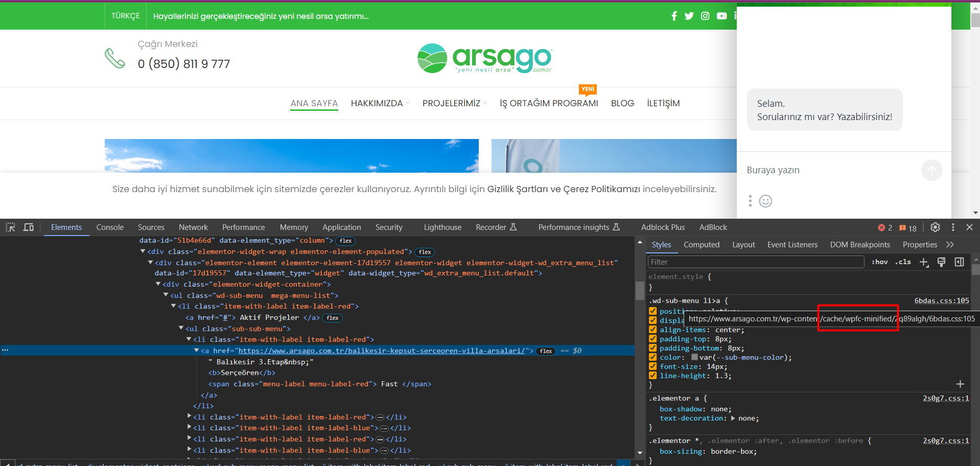The height and width of the screenshot is (466, 980).
Task: Toggle the :hov element state
Action: click(879, 262)
